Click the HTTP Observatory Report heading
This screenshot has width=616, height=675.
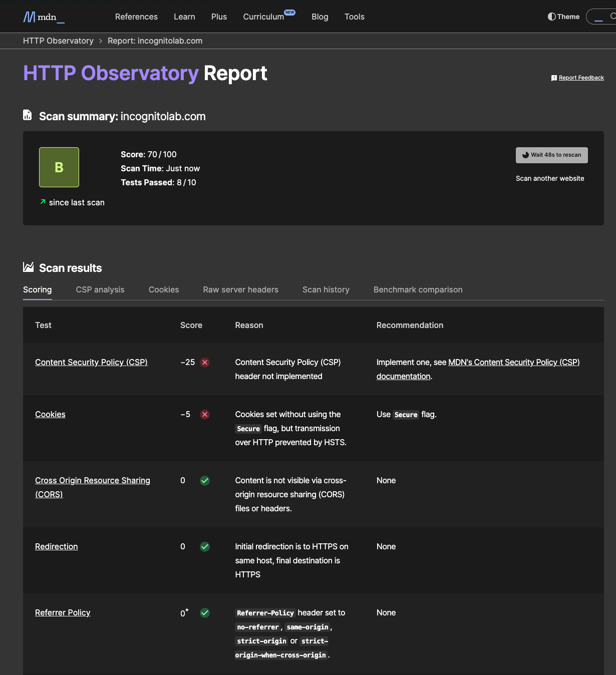pyautogui.click(x=145, y=73)
